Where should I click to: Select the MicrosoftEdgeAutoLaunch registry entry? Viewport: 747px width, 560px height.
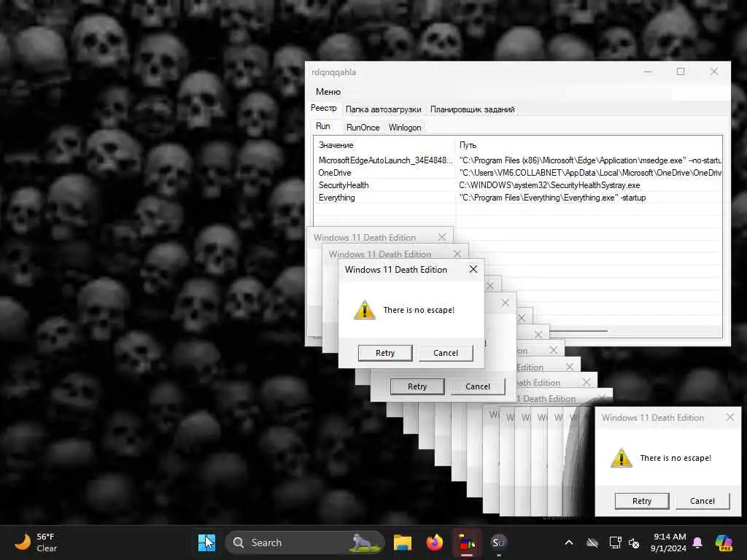point(385,160)
